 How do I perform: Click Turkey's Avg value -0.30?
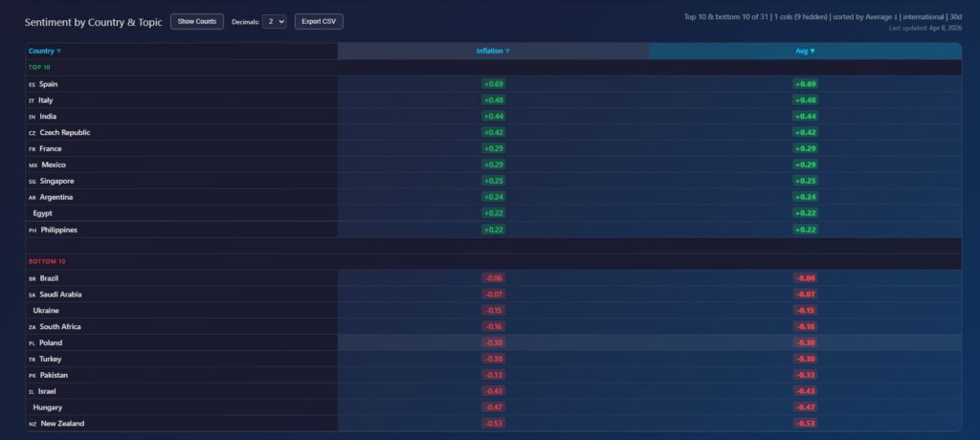805,360
